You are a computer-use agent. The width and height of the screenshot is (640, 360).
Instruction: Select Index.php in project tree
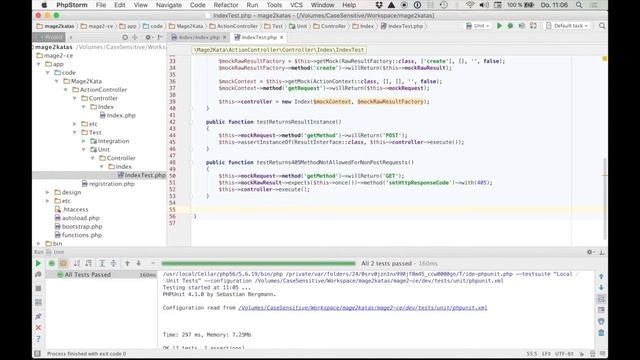pyautogui.click(x=118, y=116)
